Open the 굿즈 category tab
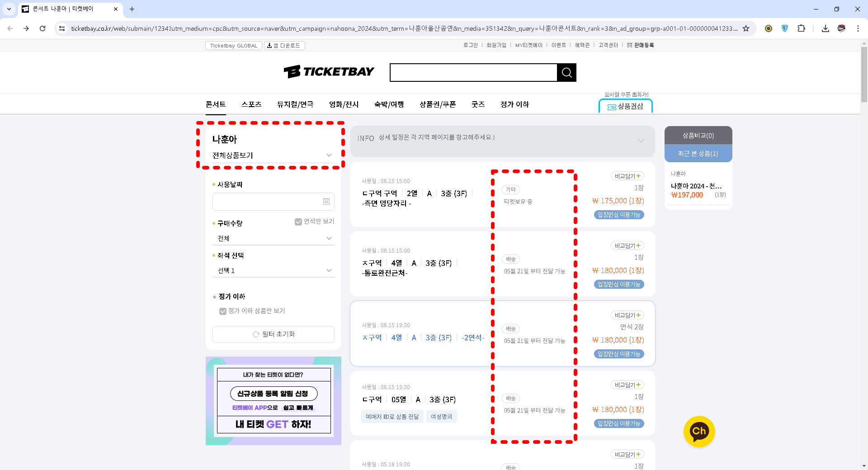868x470 pixels. tap(478, 104)
